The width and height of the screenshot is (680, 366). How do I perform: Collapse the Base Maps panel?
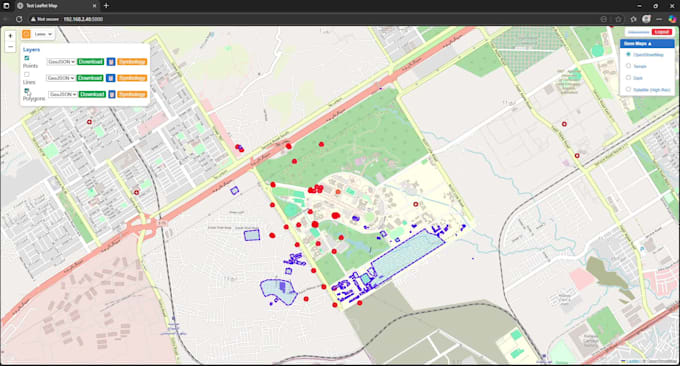click(x=647, y=43)
